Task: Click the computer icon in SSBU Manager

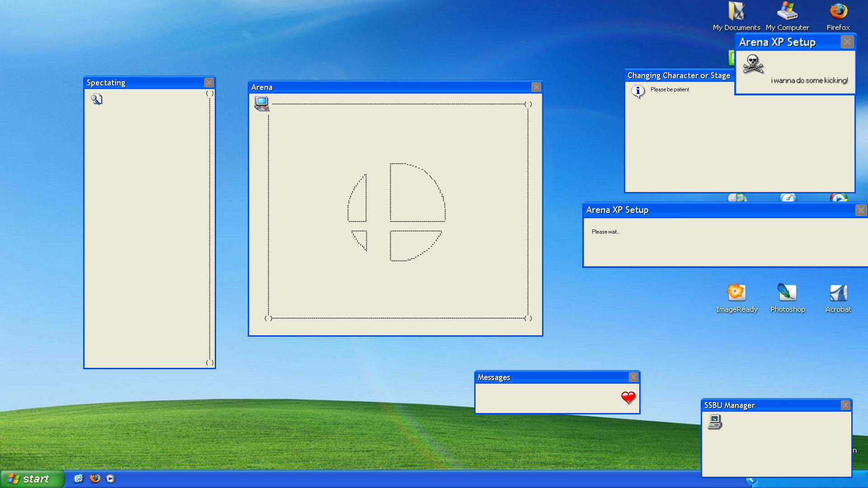Action: 714,422
